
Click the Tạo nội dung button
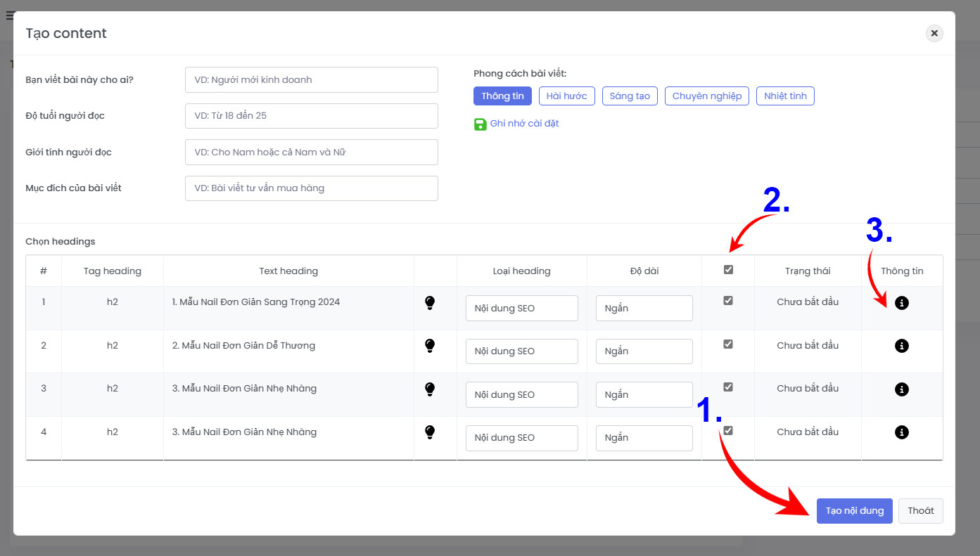tap(855, 511)
